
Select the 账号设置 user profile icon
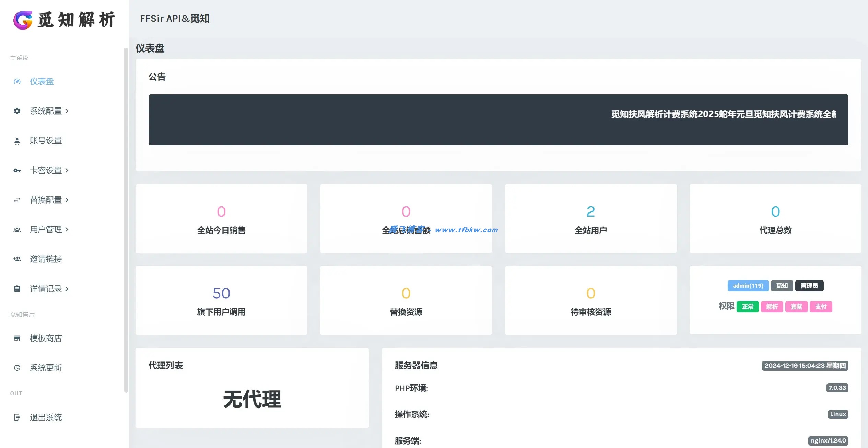[17, 140]
